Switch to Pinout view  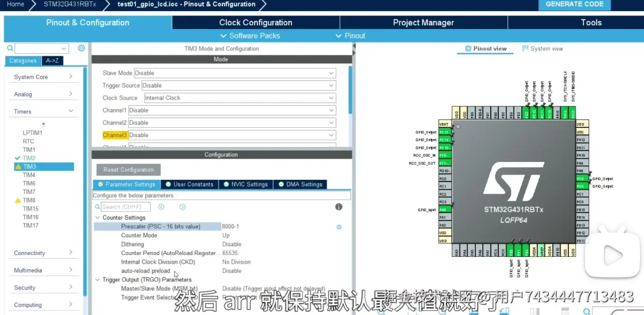pyautogui.click(x=486, y=49)
